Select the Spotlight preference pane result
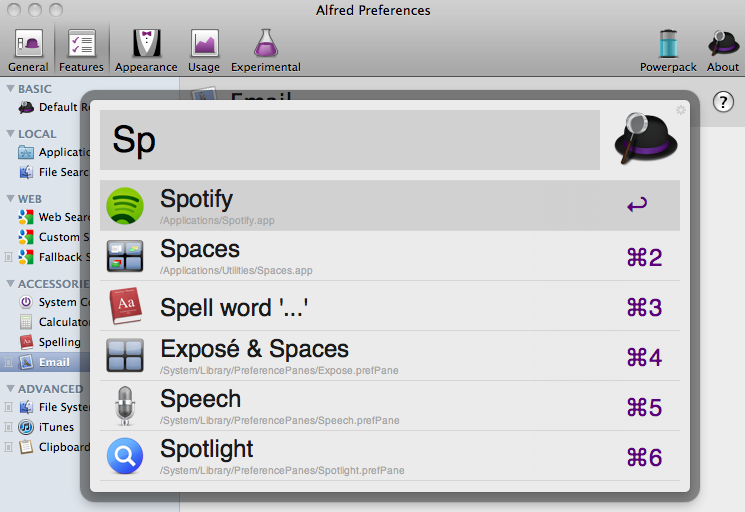745x512 pixels. (390, 456)
